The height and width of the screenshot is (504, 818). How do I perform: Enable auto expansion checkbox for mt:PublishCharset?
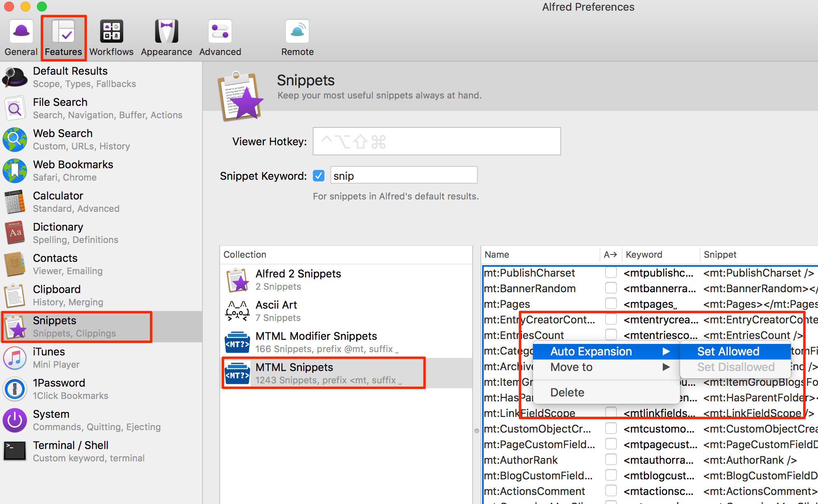tap(611, 272)
